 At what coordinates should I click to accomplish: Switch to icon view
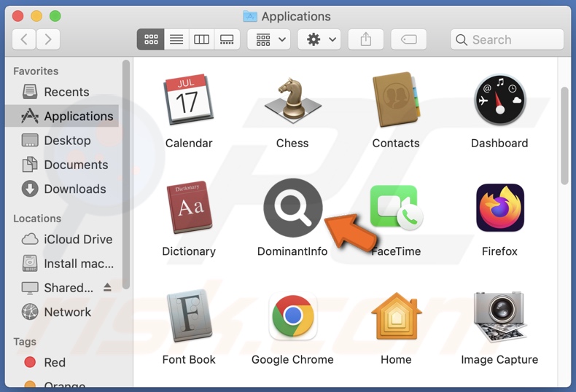(x=151, y=39)
